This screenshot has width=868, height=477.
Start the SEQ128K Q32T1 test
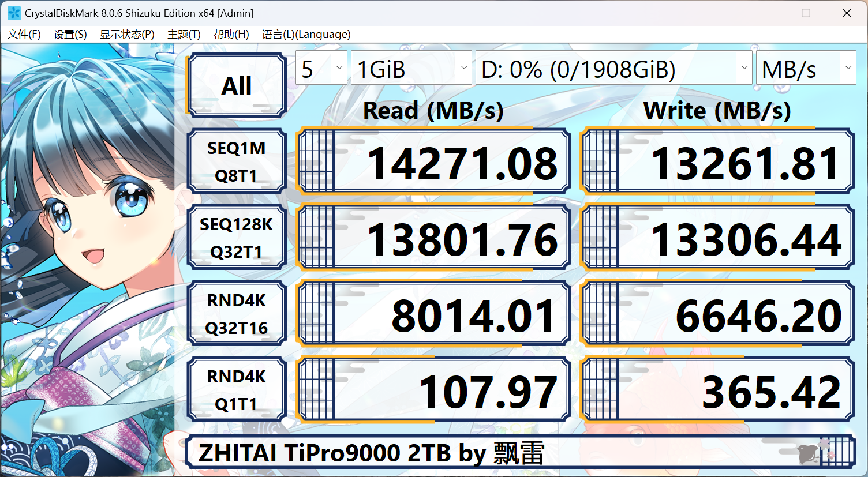(237, 237)
